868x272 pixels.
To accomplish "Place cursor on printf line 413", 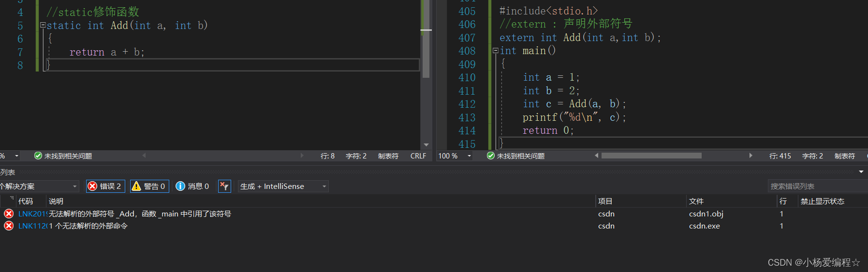I will point(574,117).
